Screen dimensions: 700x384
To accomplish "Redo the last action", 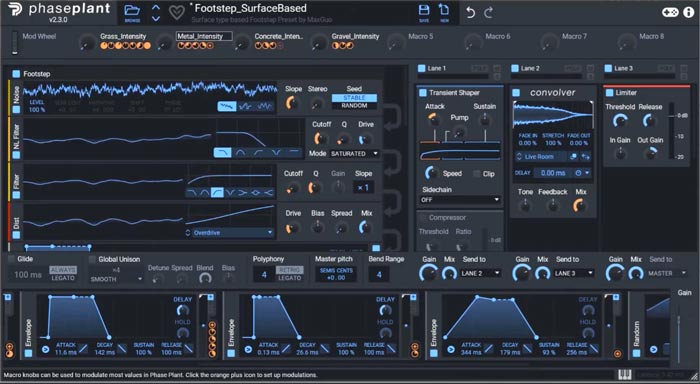I will click(x=488, y=13).
